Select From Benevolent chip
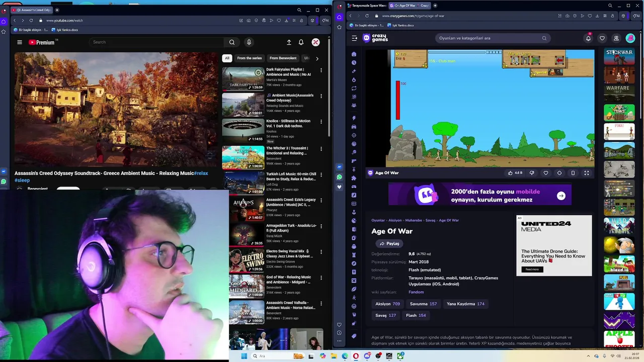Screen dimensions: 644x362 tap(283, 58)
